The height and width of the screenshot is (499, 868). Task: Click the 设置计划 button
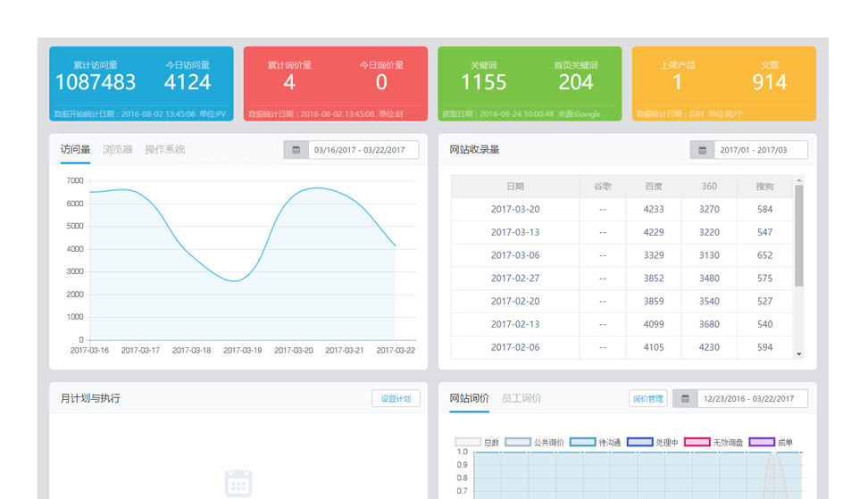(x=396, y=399)
